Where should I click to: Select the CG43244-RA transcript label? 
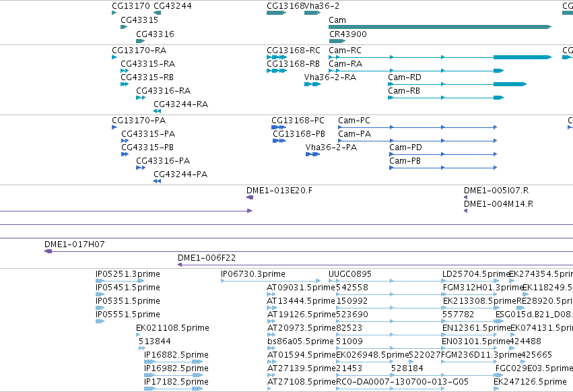click(181, 104)
